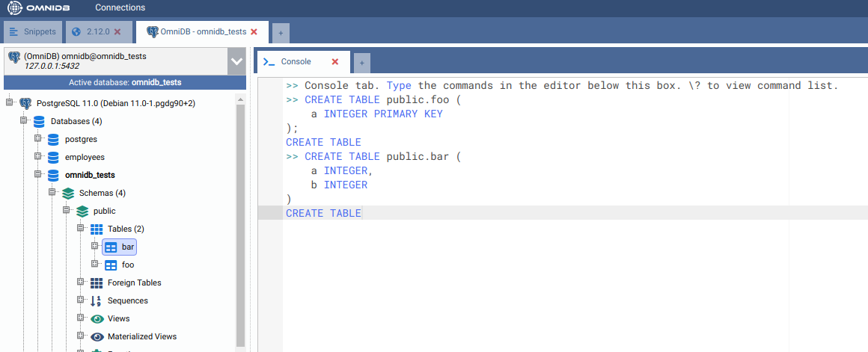The image size is (868, 352).
Task: Select the bar table in tree
Action: coord(127,247)
